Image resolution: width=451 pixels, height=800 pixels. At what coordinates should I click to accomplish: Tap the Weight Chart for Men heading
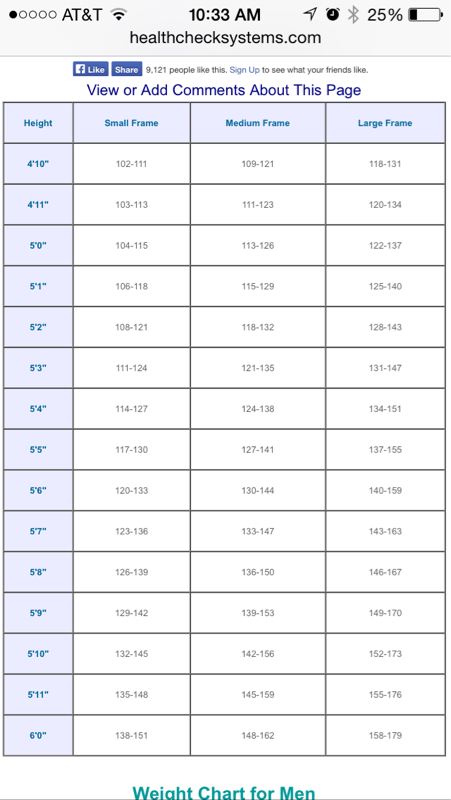[x=223, y=792]
